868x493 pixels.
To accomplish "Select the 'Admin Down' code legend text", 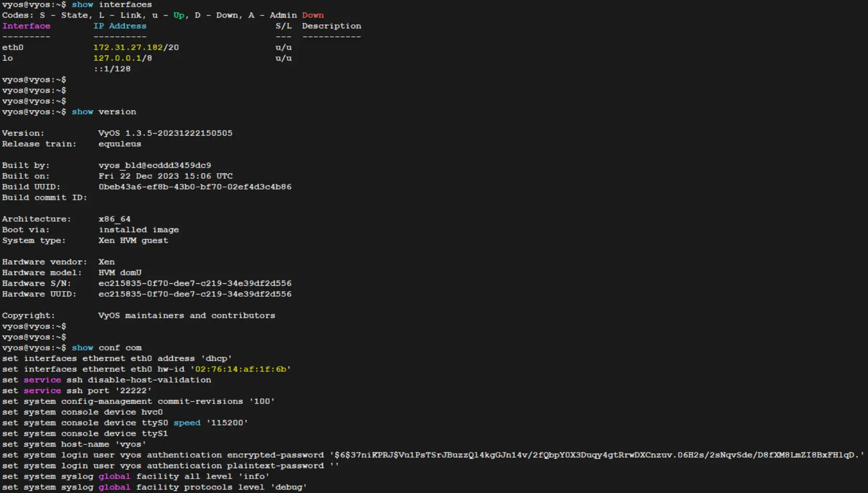I will pos(297,15).
